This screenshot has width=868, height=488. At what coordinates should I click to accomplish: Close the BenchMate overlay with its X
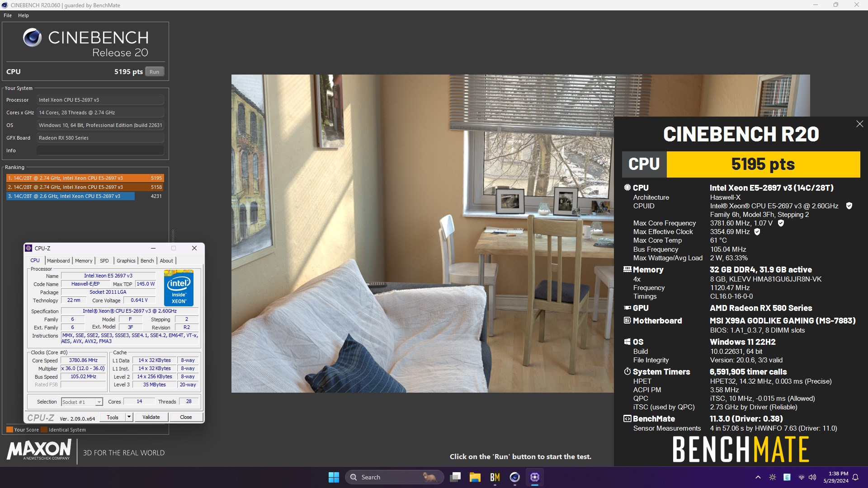tap(859, 124)
